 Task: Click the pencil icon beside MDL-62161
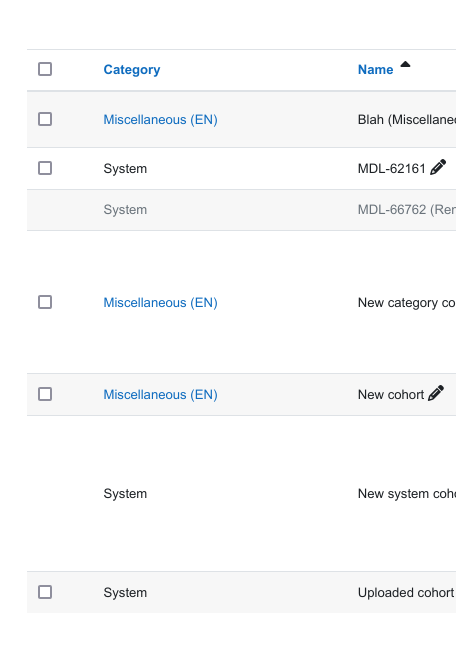coord(438,167)
